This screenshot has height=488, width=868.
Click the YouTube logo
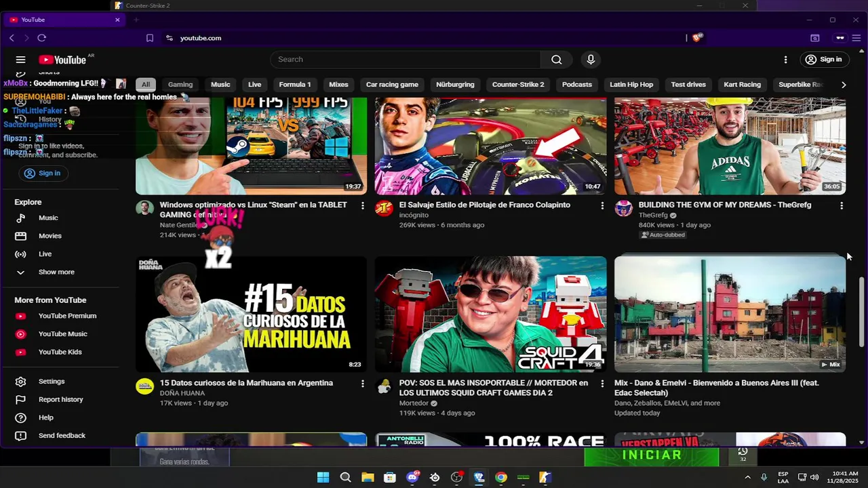62,60
